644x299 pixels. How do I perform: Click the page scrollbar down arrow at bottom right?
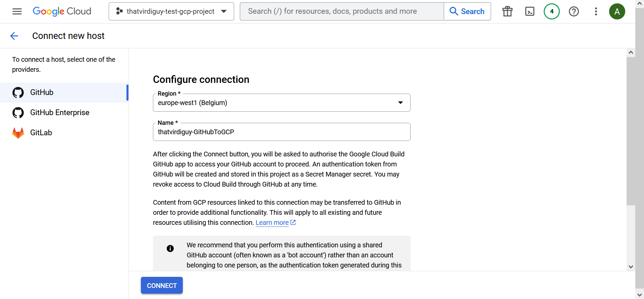(x=640, y=295)
